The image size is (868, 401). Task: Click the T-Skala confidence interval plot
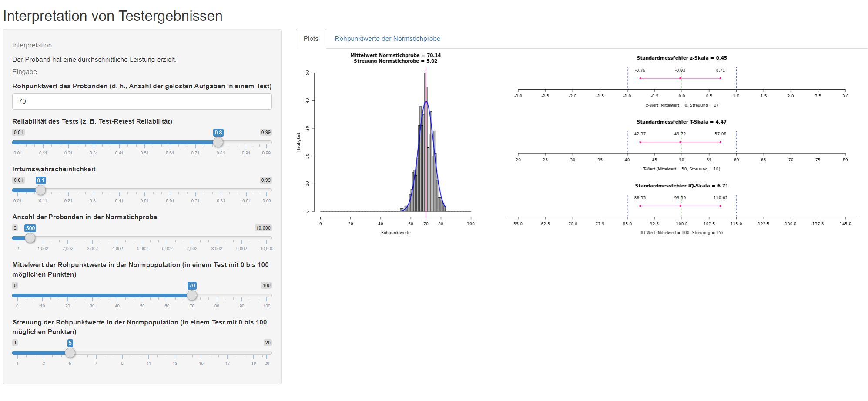(681, 147)
